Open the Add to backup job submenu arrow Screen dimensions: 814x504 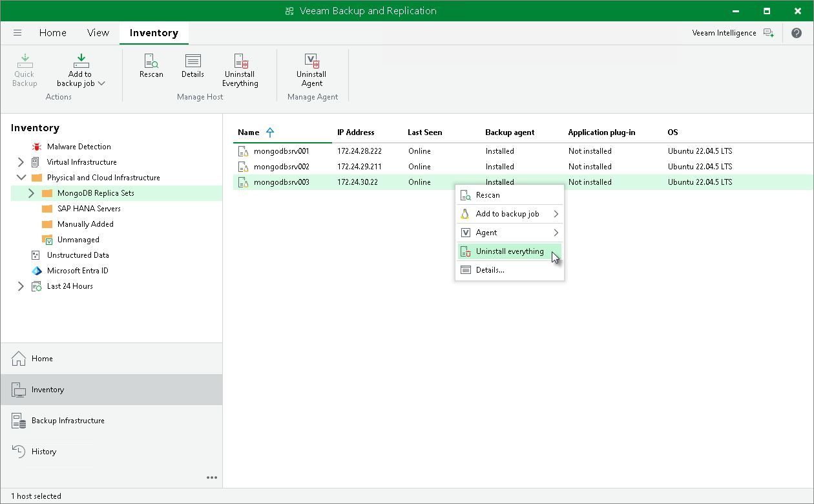tap(556, 214)
